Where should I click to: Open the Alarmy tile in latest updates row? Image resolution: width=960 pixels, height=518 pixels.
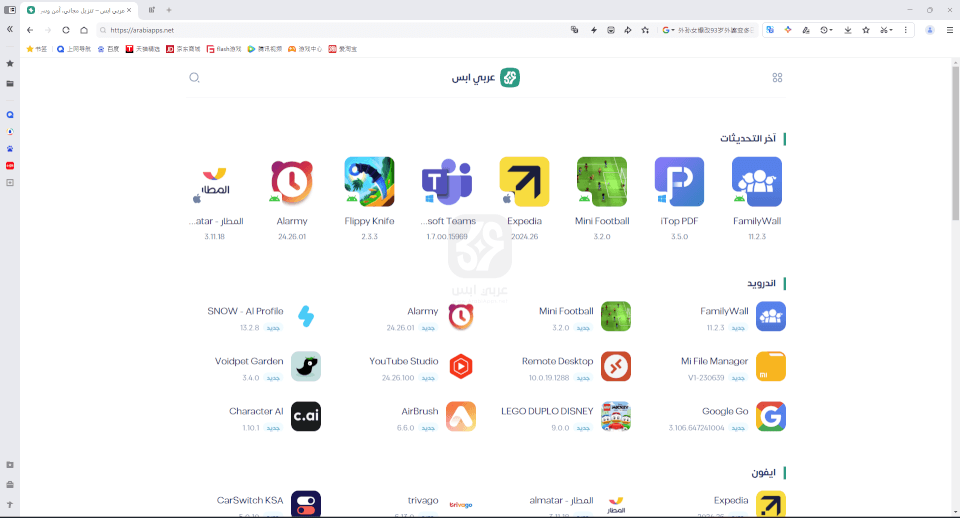pyautogui.click(x=292, y=198)
